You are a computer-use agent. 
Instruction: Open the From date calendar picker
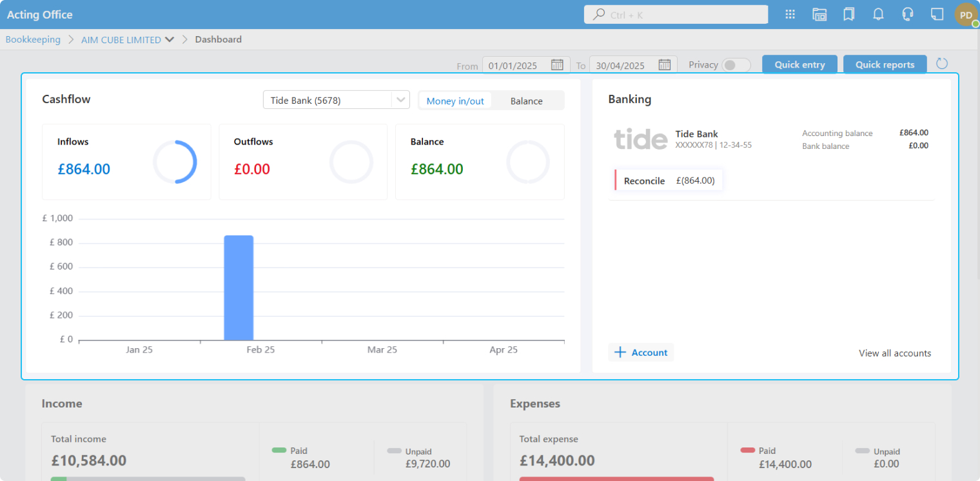pos(557,65)
